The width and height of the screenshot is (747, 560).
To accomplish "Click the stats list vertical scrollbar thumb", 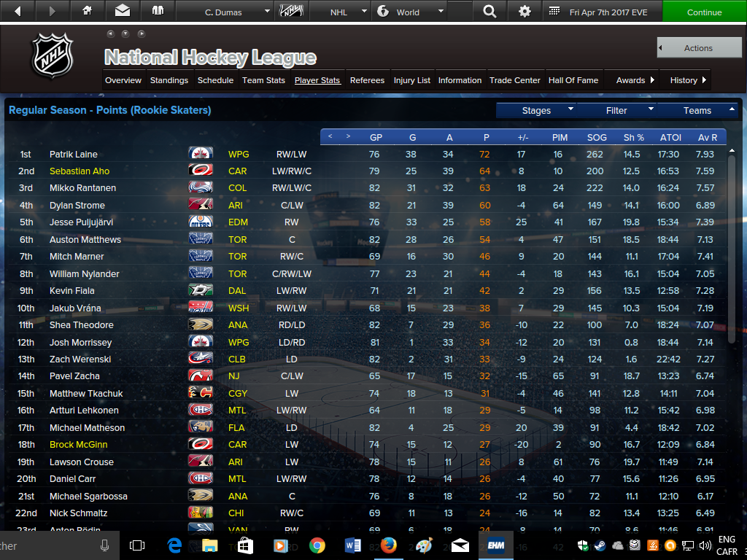I will coord(732,248).
